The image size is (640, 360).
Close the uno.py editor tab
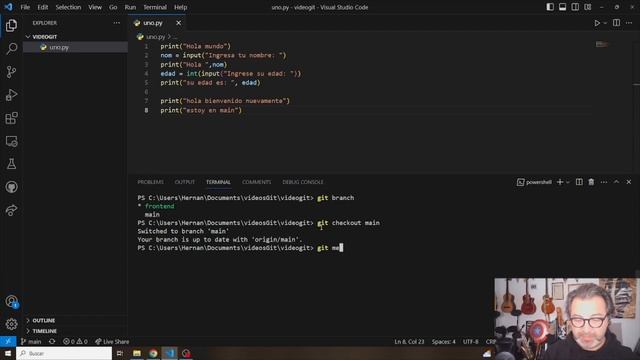point(178,23)
